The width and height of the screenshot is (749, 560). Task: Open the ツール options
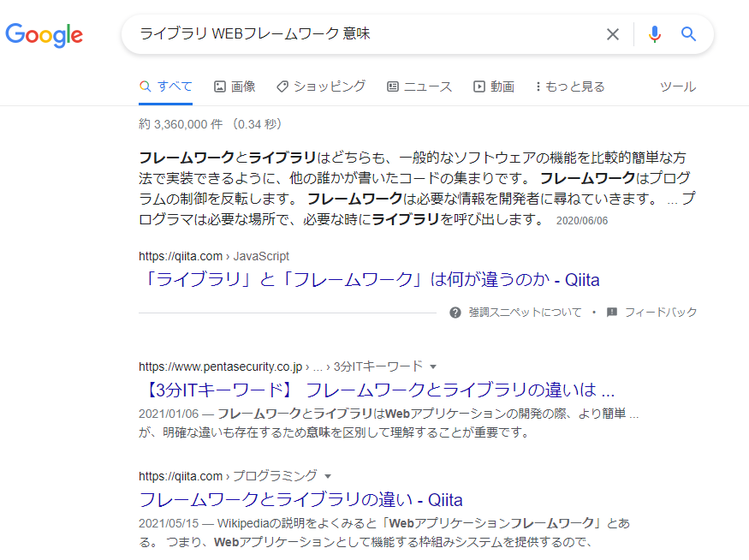pyautogui.click(x=677, y=86)
